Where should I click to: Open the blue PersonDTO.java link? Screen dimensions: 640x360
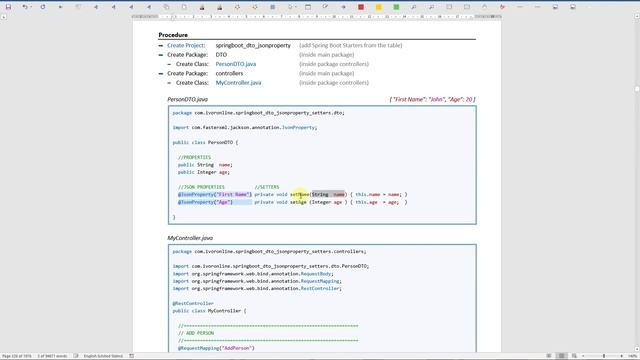[x=236, y=64]
